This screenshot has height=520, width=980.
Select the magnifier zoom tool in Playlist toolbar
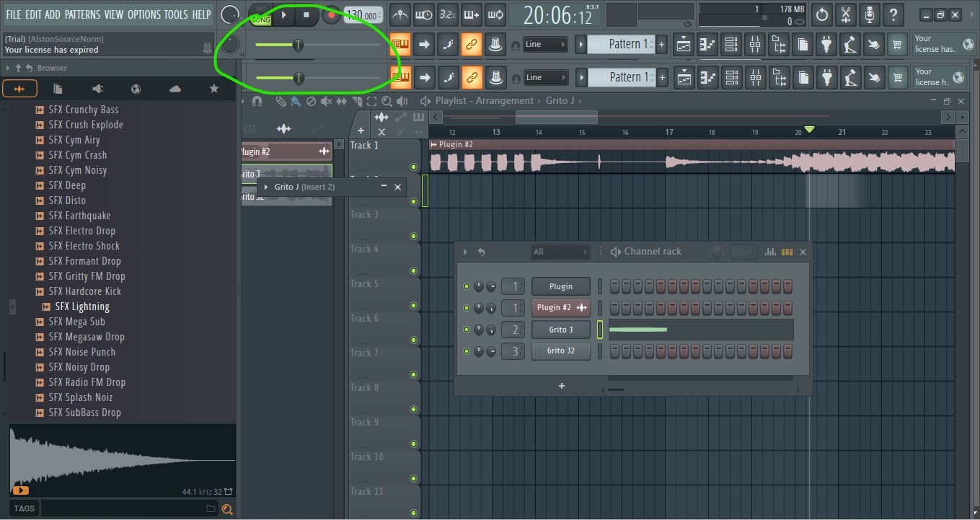pos(387,102)
